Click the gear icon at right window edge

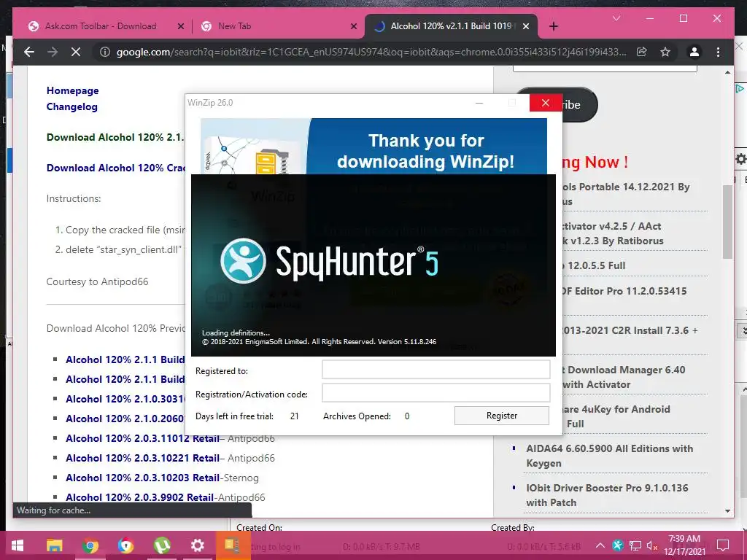point(741,159)
